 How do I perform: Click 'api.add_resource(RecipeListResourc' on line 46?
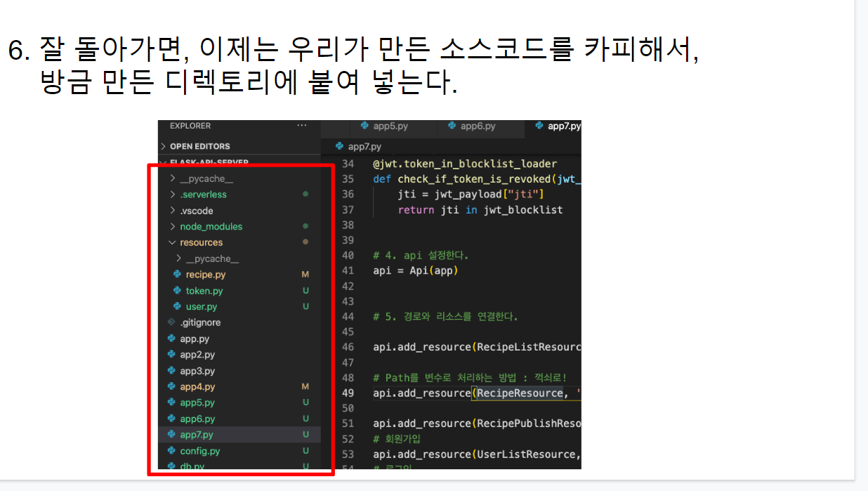(477, 347)
